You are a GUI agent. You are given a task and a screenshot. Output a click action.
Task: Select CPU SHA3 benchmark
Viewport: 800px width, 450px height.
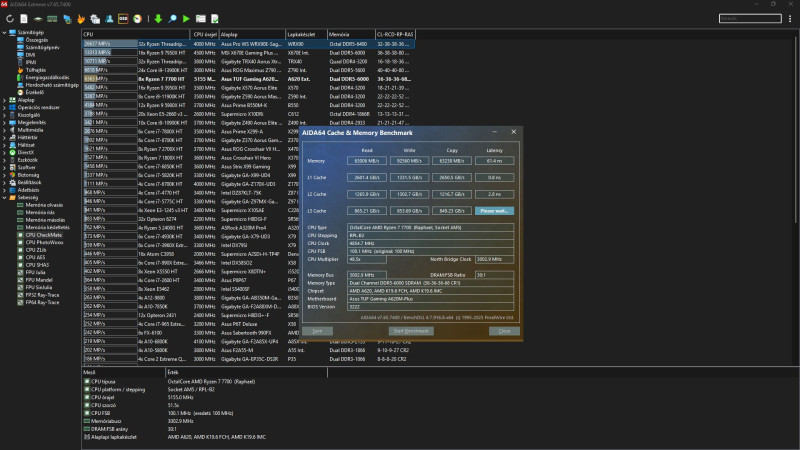[37, 265]
